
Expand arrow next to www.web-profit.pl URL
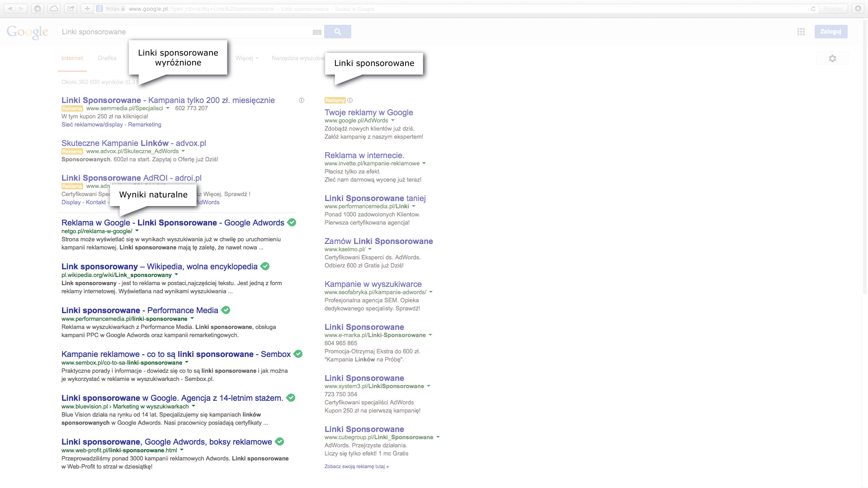point(182,450)
